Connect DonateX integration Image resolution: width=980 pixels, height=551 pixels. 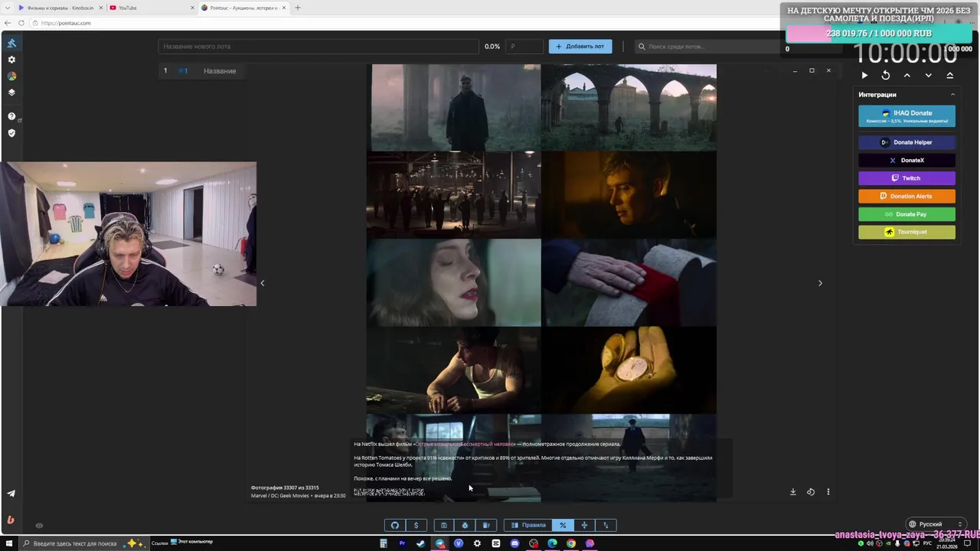click(906, 161)
